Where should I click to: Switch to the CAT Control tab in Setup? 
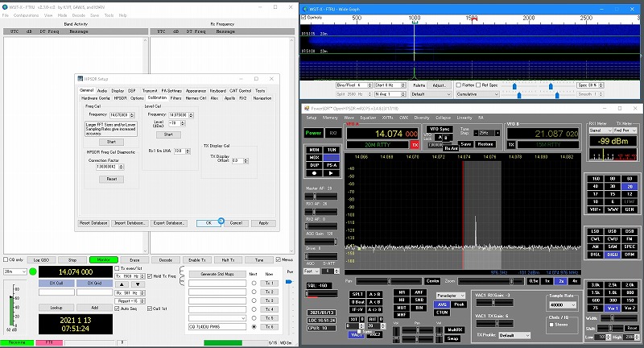click(x=240, y=90)
